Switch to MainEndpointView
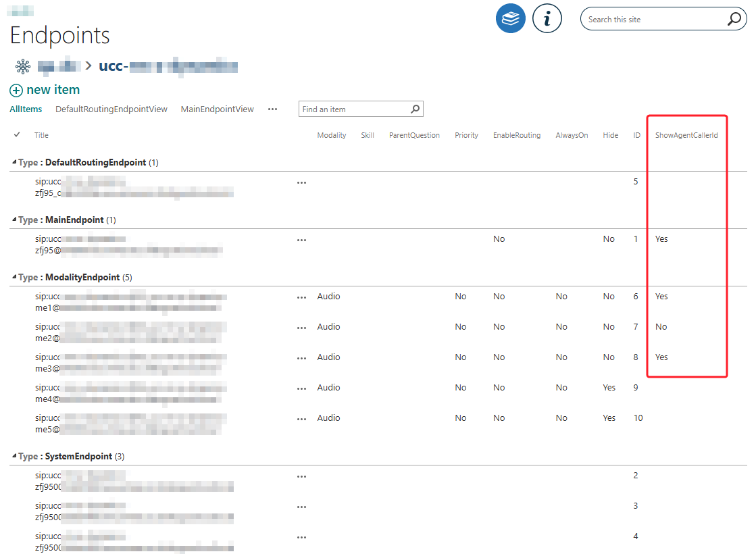 (217, 109)
